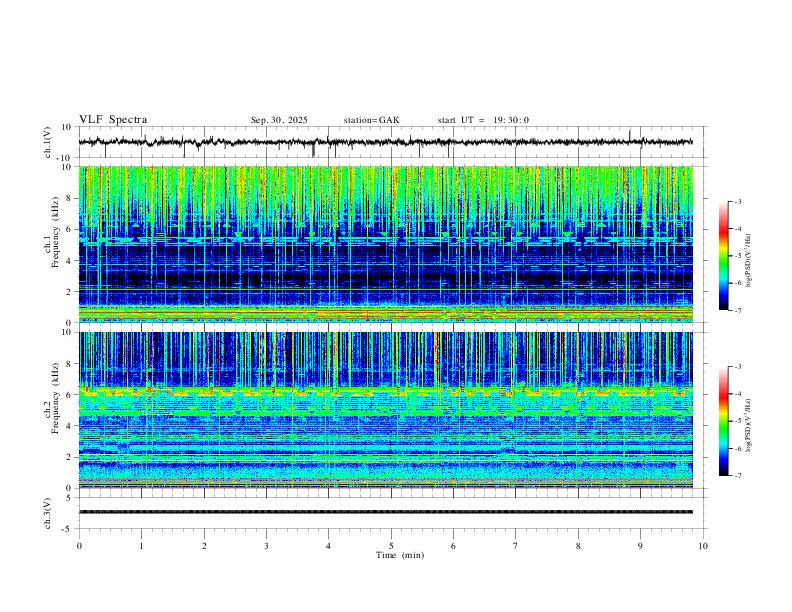Image resolution: width=792 pixels, height=612 pixels.
Task: Click the -5 tick on ch.1 colorbar
Action: (x=737, y=256)
